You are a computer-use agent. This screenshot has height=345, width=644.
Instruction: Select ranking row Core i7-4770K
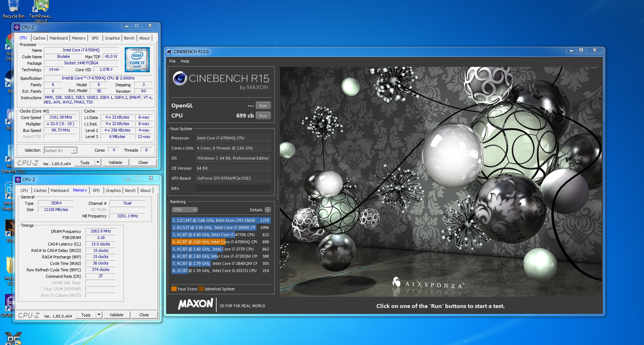[x=221, y=235]
